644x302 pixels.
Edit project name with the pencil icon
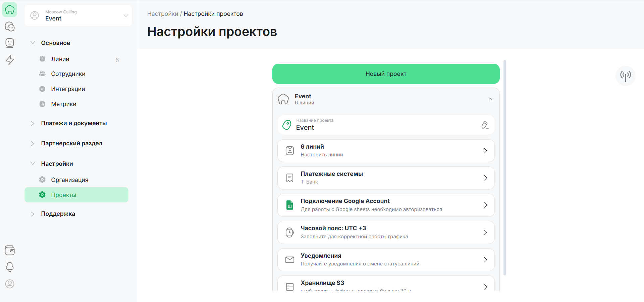click(x=485, y=125)
